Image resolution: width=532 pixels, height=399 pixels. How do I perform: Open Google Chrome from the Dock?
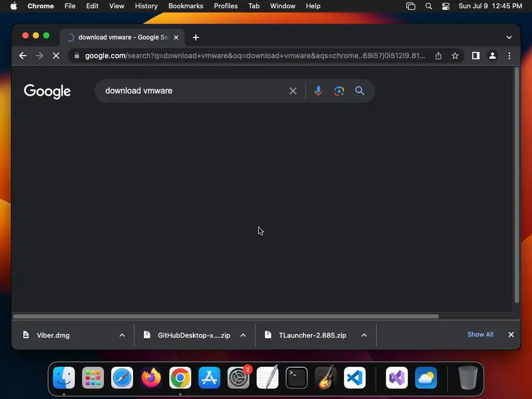point(180,378)
